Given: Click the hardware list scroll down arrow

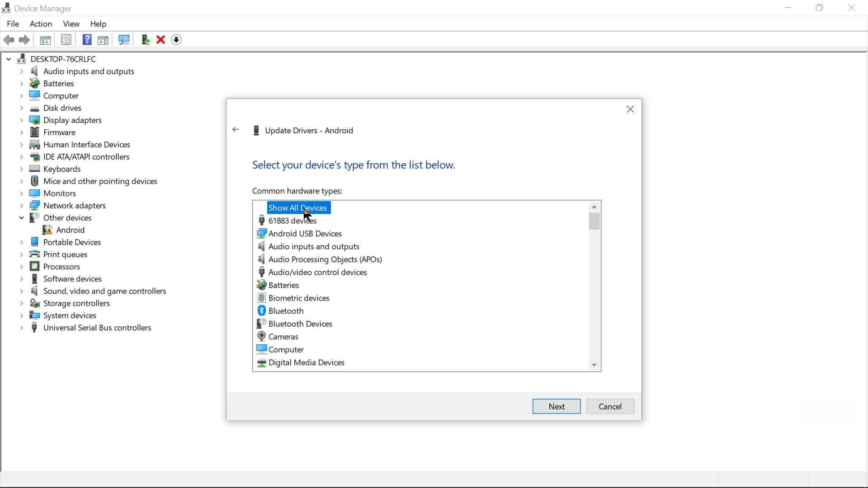Looking at the screenshot, I should [594, 365].
